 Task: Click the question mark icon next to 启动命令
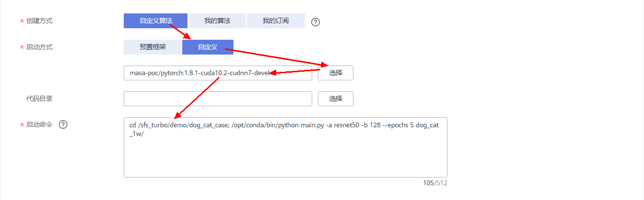pyautogui.click(x=63, y=124)
